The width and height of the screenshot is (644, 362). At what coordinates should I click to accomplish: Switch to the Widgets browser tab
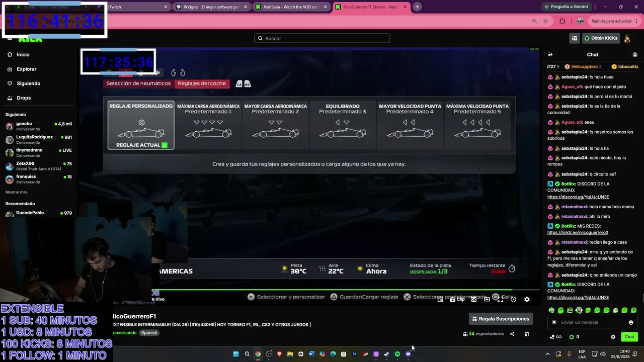(211, 7)
